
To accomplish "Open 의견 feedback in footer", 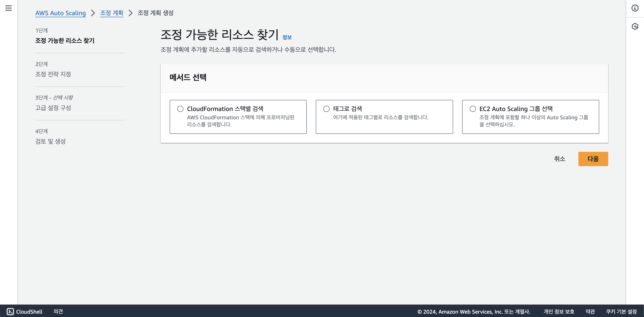I will pos(58,311).
